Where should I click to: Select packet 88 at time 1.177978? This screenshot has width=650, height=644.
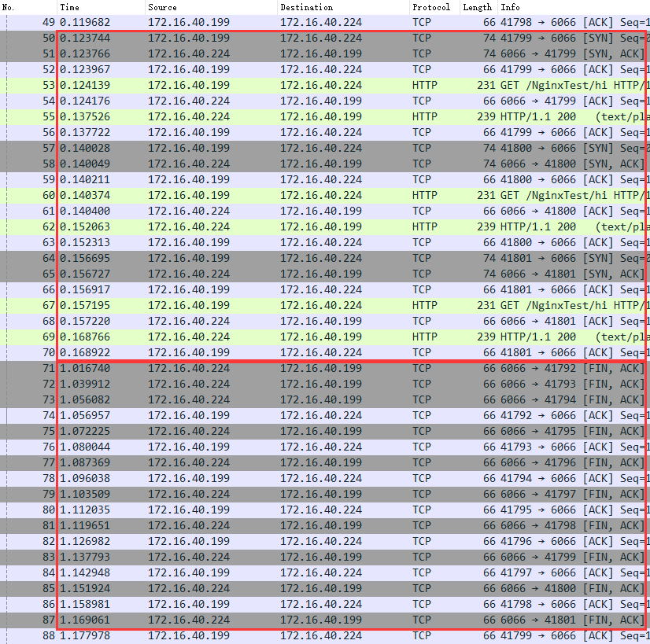coord(325,636)
